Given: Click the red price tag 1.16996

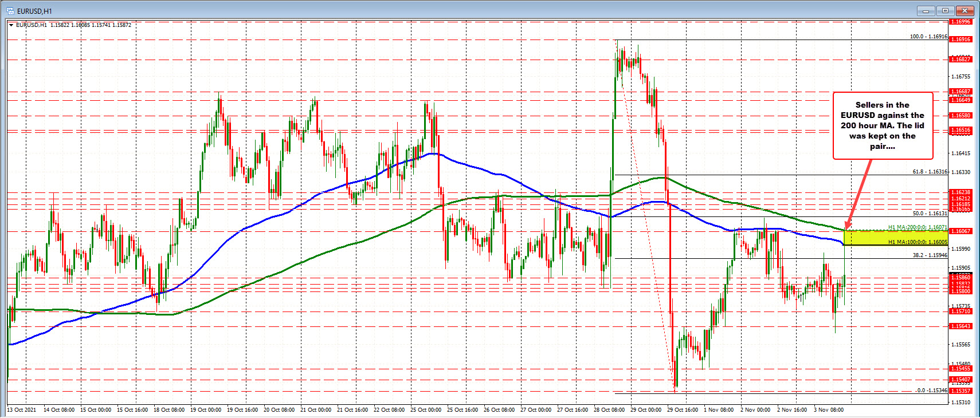Looking at the screenshot, I should [961, 22].
